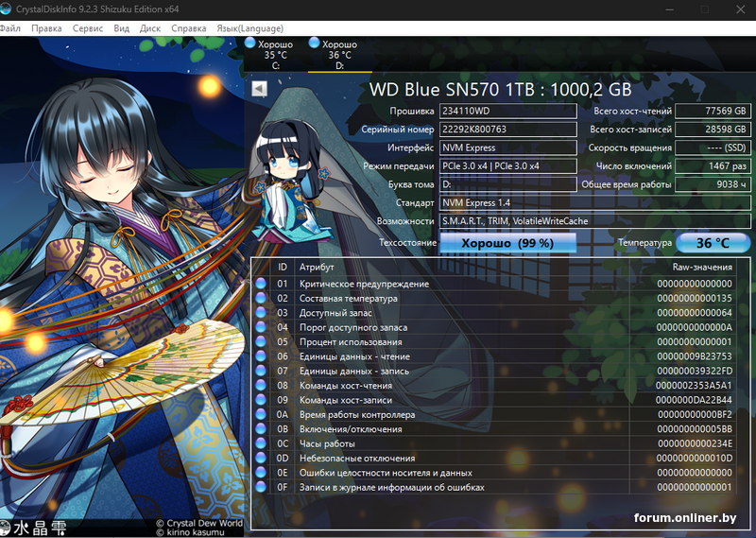
Task: Open the Правка menu
Action: [x=46, y=28]
